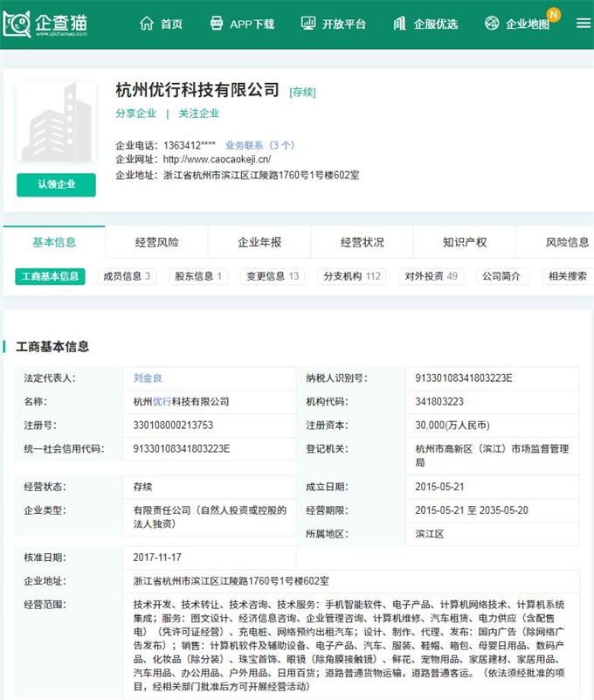This screenshot has height=700, width=594.
Task: Select the 对外投资 49 sub-tab
Action: pyautogui.click(x=431, y=276)
